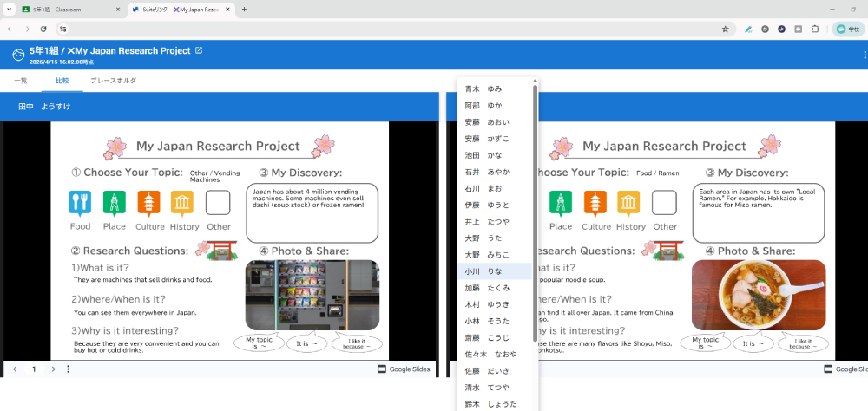Go to next slide in left viewer
Viewport: 868px width, 411px height.
[53, 369]
